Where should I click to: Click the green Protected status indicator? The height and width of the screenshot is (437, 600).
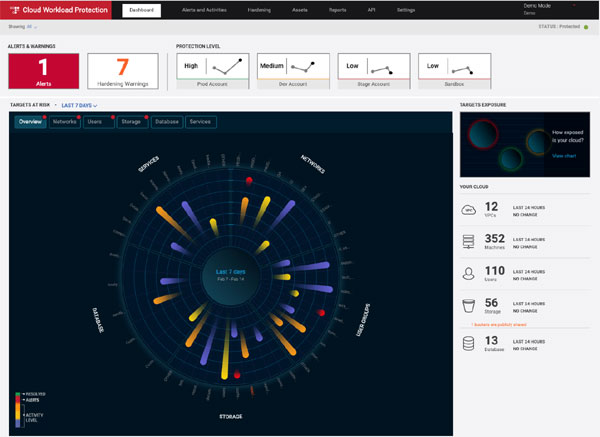point(589,27)
